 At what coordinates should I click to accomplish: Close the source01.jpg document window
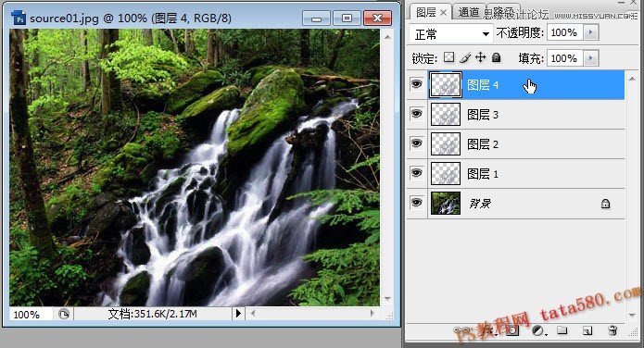[x=377, y=19]
